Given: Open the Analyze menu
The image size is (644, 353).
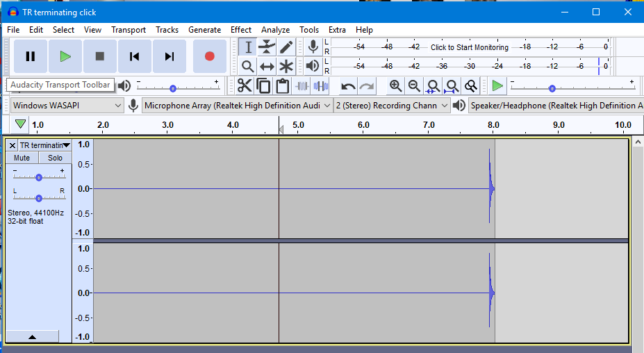Looking at the screenshot, I should click(276, 30).
